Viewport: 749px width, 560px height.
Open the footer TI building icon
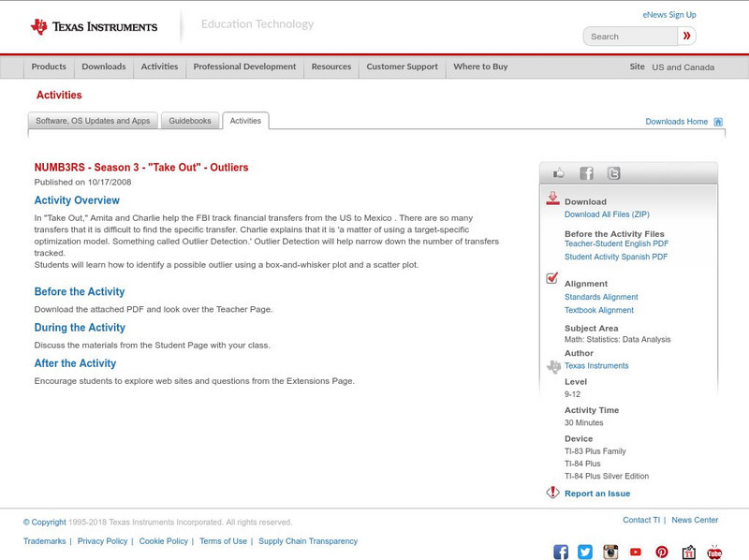(688, 552)
